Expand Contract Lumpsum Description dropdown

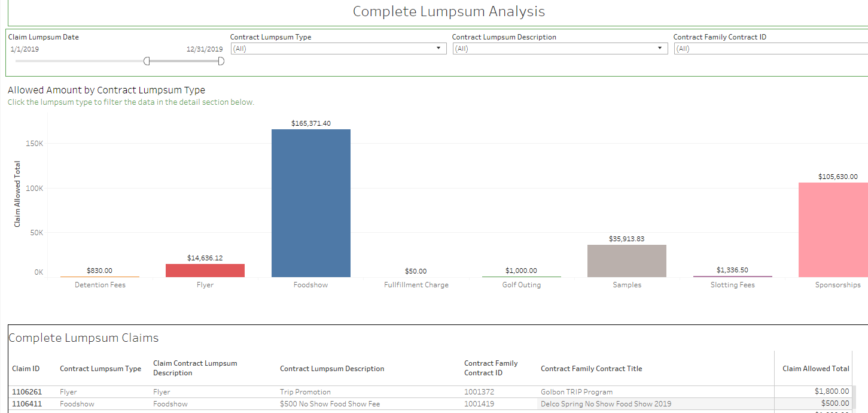click(560, 48)
